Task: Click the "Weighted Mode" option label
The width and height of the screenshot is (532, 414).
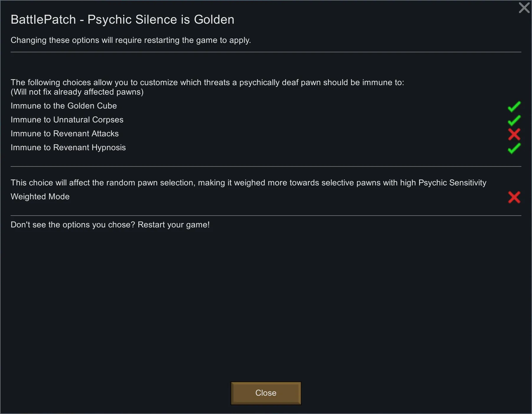Action: tap(40, 197)
